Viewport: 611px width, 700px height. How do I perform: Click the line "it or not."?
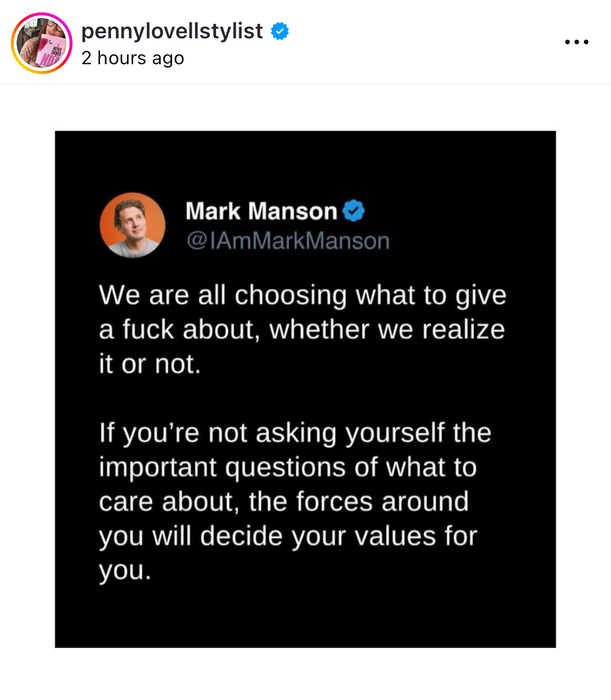coord(150,364)
